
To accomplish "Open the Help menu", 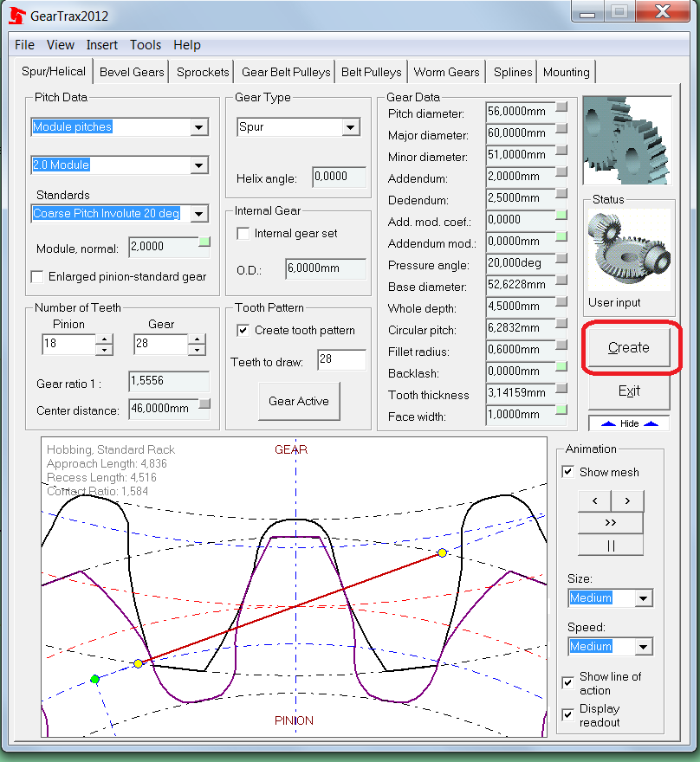I will [187, 45].
